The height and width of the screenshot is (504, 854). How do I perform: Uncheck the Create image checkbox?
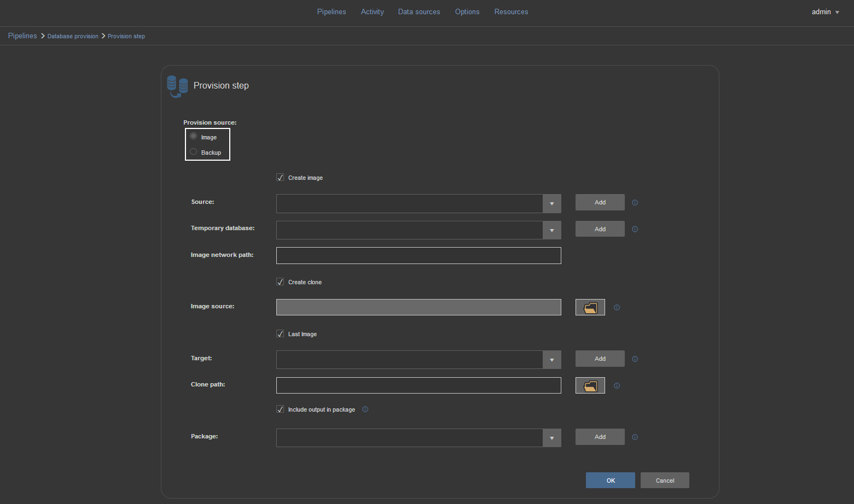[x=280, y=178]
